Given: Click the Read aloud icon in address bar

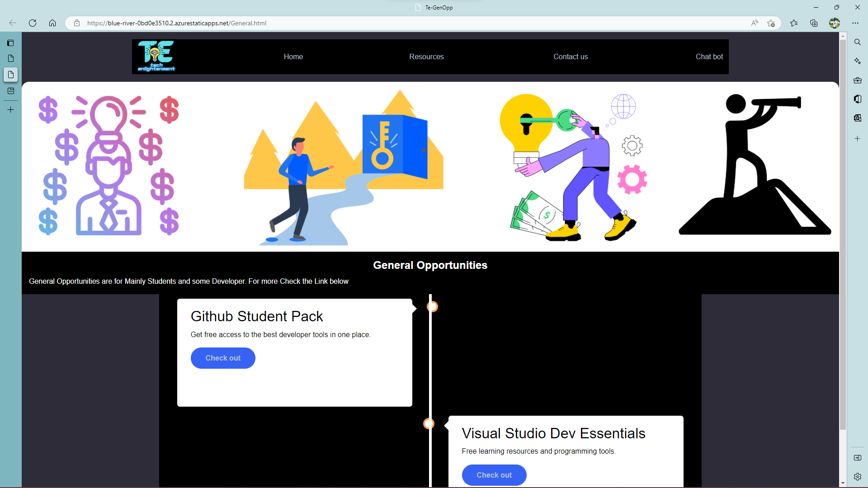Looking at the screenshot, I should [x=754, y=23].
